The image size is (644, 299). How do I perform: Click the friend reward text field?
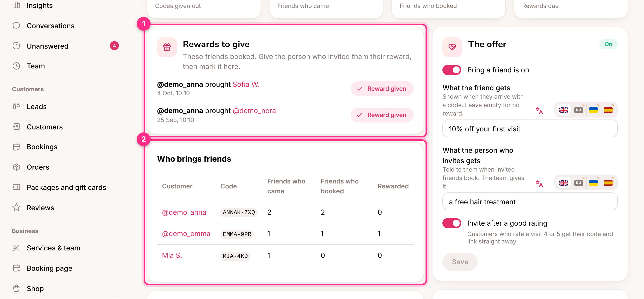(530, 129)
